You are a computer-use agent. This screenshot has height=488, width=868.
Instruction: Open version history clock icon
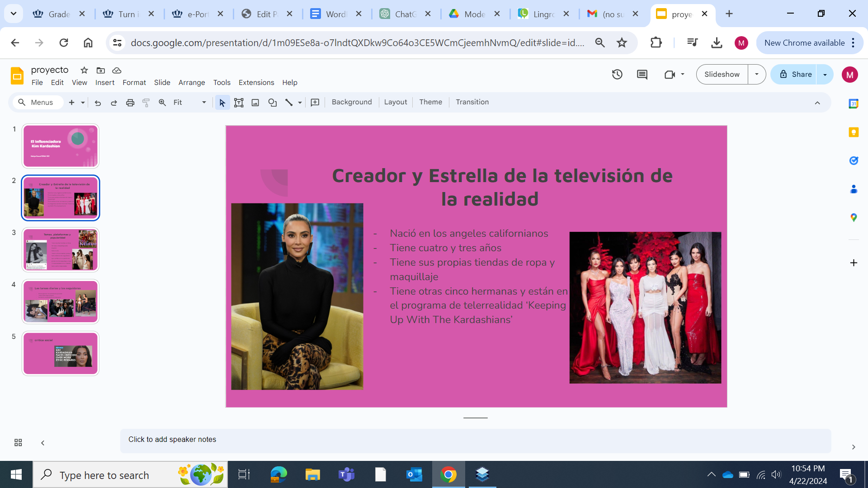click(x=618, y=75)
